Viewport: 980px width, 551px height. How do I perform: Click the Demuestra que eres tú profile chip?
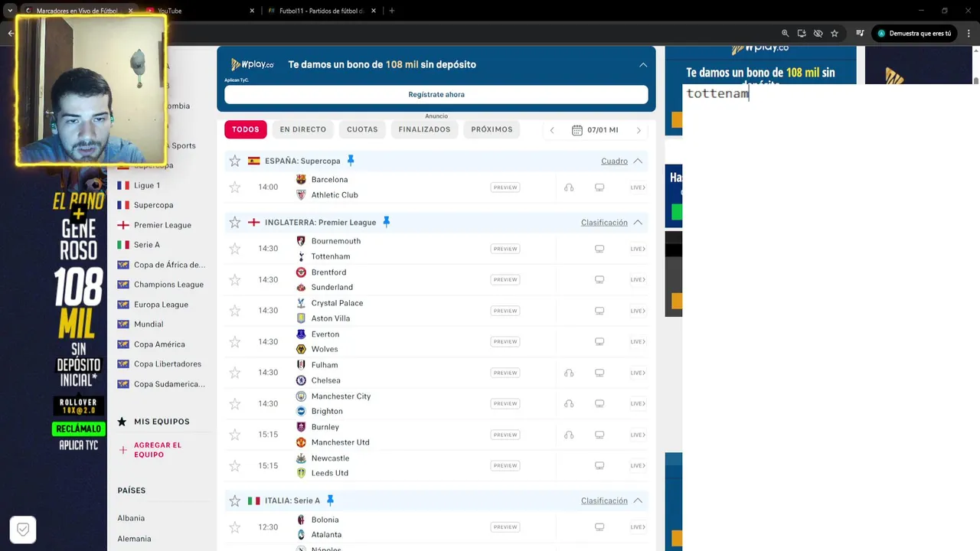915,34
